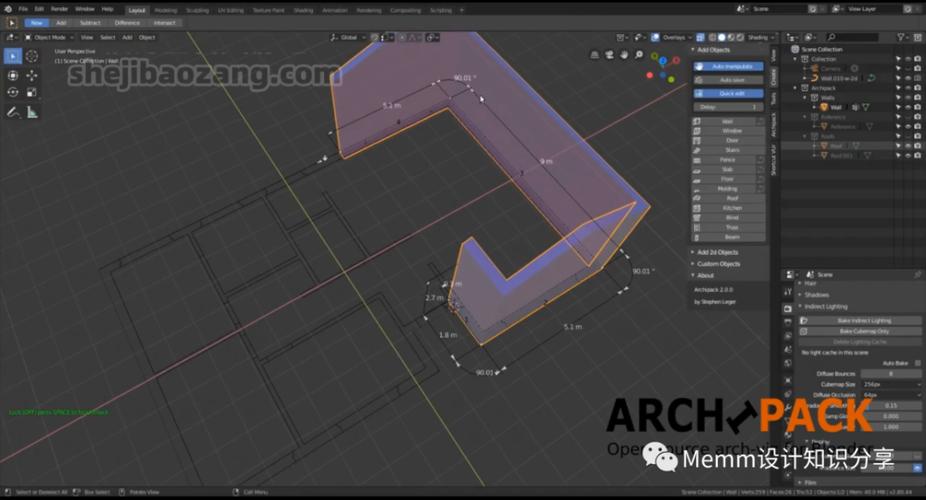The image size is (926, 500).
Task: Adjust the Diffuse Bounces field
Action: (891, 374)
